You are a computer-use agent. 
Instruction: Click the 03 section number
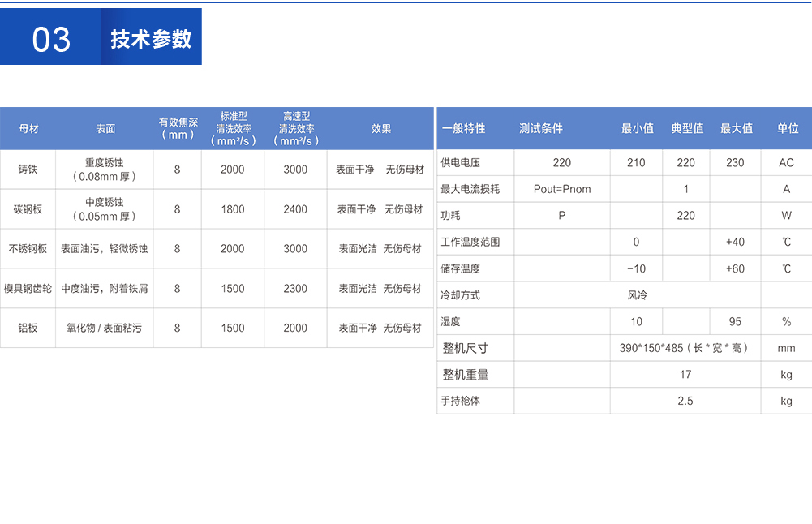coord(51,40)
